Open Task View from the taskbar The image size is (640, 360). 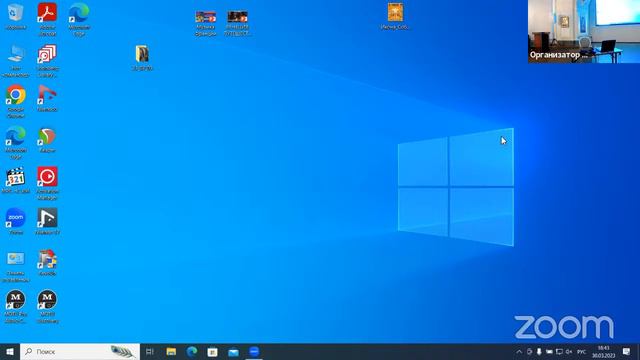[150, 351]
